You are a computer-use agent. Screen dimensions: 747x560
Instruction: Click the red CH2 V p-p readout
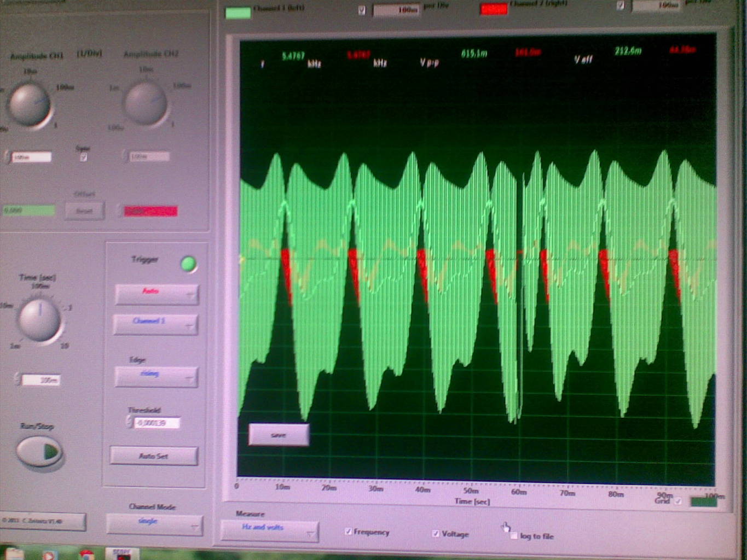click(528, 52)
